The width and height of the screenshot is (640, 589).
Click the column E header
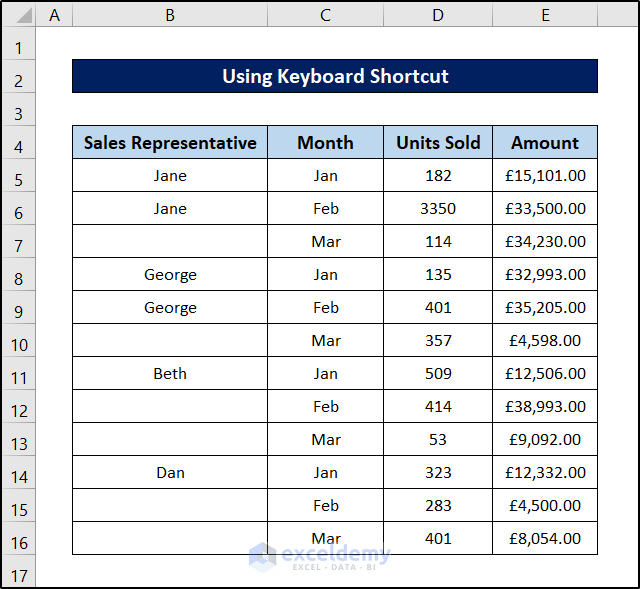(545, 16)
